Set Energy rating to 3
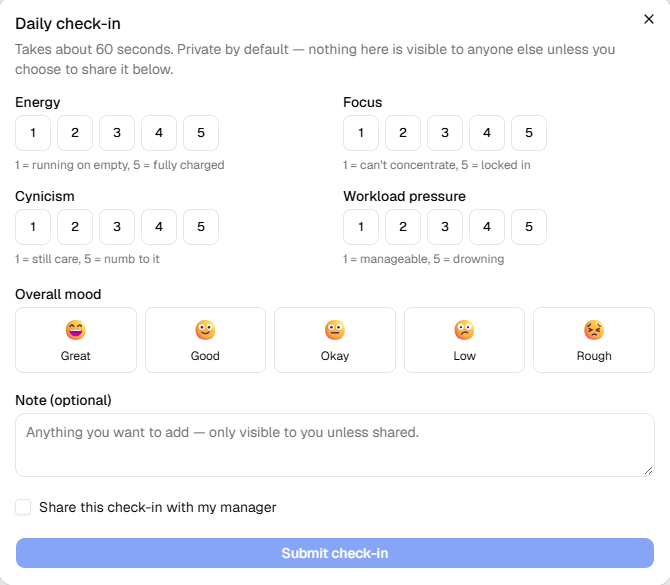Image resolution: width=670 pixels, height=585 pixels. (x=117, y=133)
